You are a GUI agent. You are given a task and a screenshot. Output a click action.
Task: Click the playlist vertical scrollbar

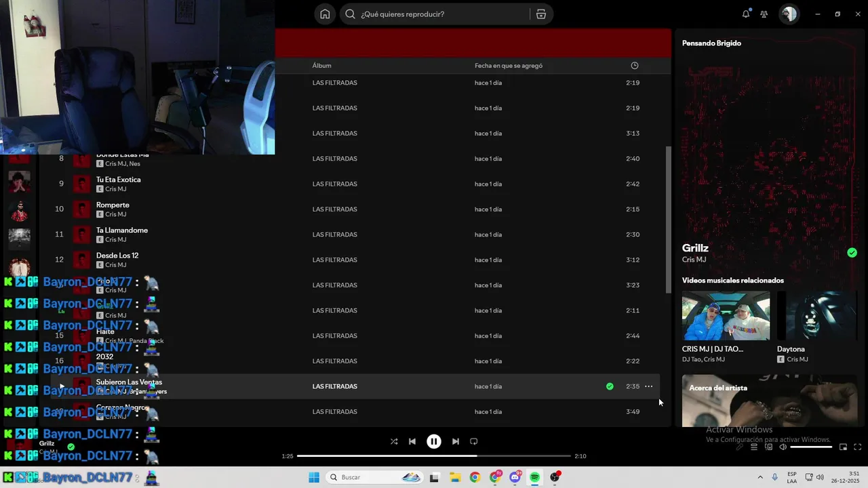coord(668,220)
